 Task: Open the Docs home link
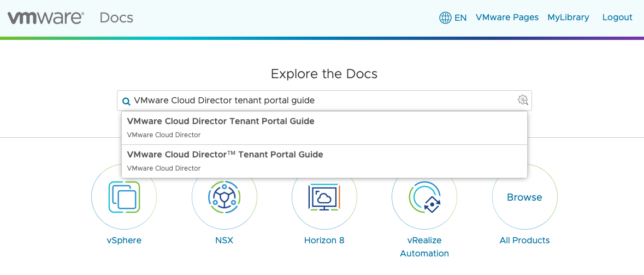point(116,17)
